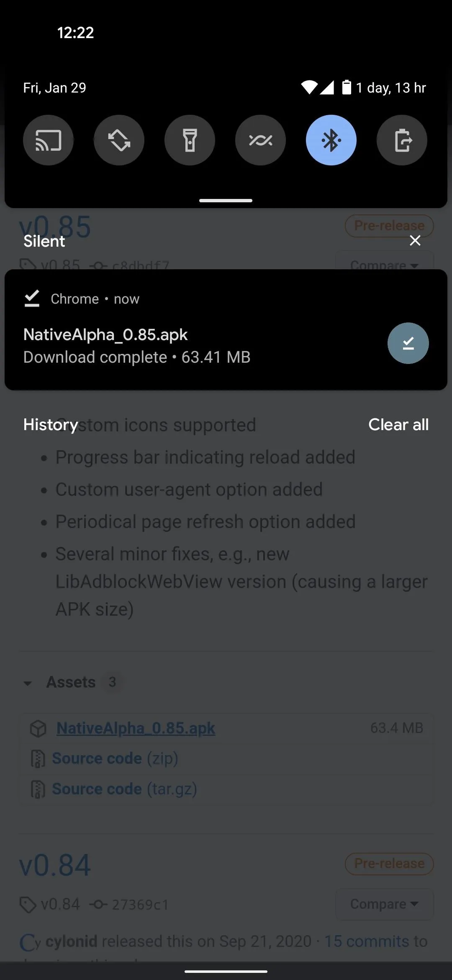The width and height of the screenshot is (452, 980).
Task: Dismiss the Silent notifications section
Action: point(415,240)
